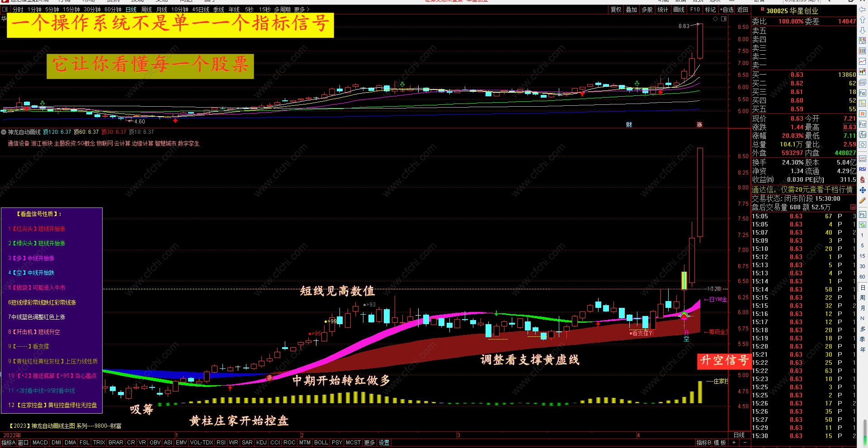Click the 最高 value 8.63 box

pos(849,127)
